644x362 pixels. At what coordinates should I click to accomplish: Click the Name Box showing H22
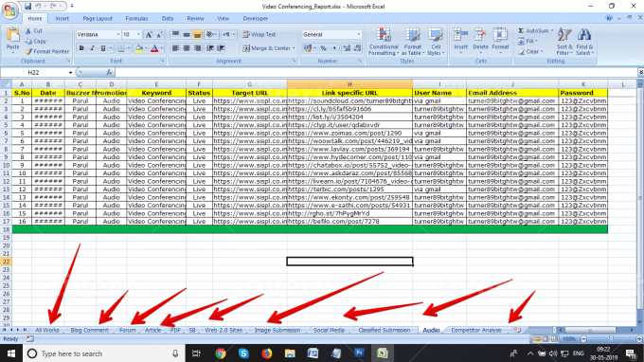tap(34, 72)
